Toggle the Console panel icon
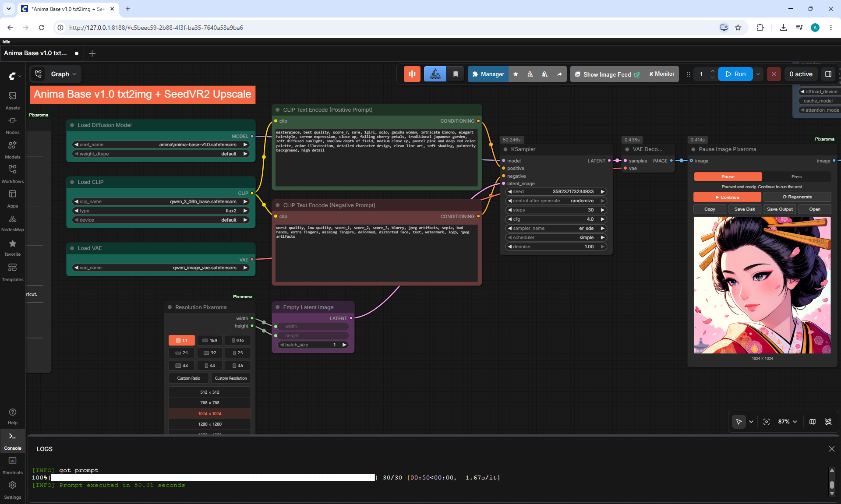Viewport: 841px width, 504px height. pyautogui.click(x=12, y=441)
